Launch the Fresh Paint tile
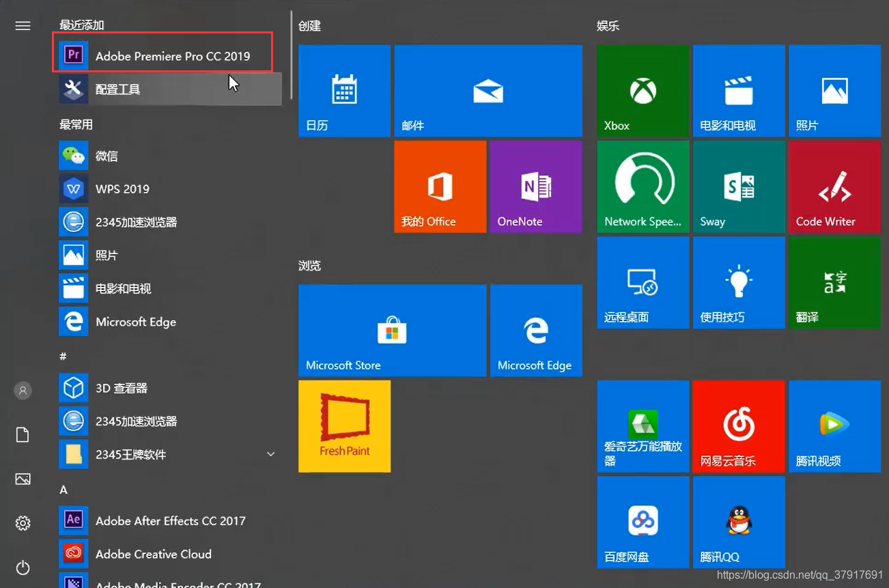Image resolution: width=889 pixels, height=588 pixels. point(344,426)
